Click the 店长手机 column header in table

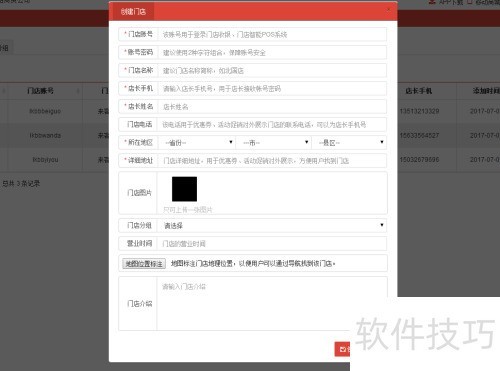pos(419,91)
